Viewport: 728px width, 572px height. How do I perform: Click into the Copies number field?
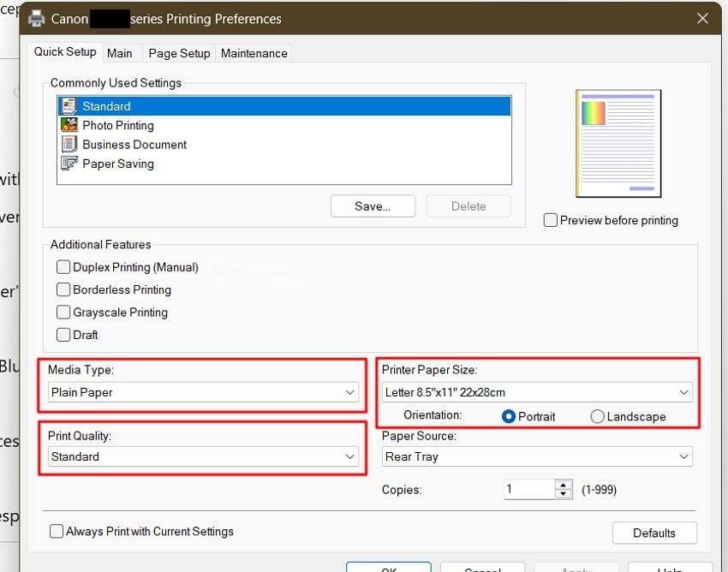click(528, 490)
